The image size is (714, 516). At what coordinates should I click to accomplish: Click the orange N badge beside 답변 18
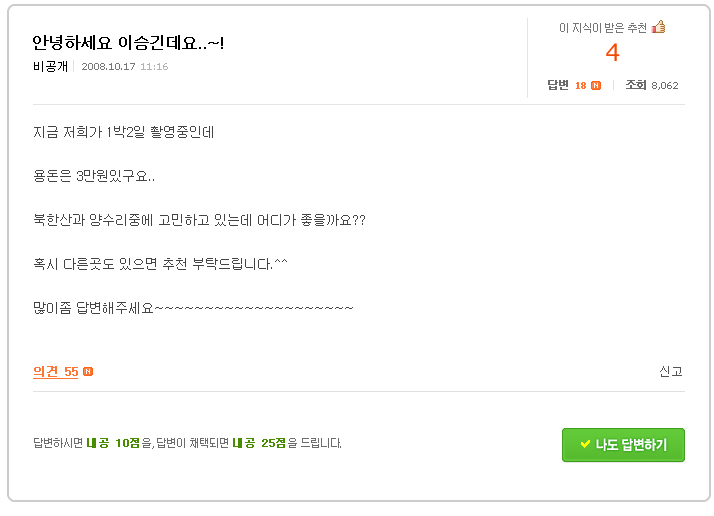596,86
